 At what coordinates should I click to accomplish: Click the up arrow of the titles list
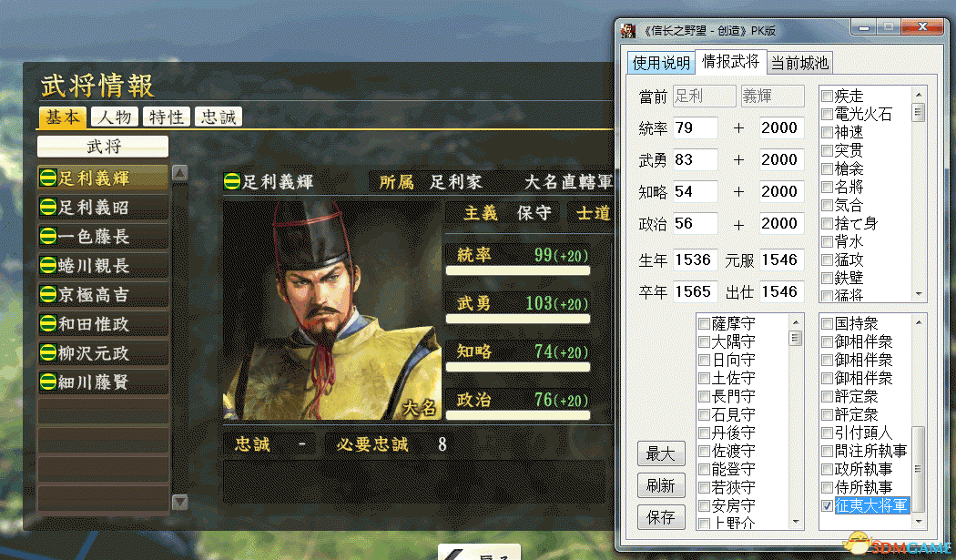(x=918, y=322)
